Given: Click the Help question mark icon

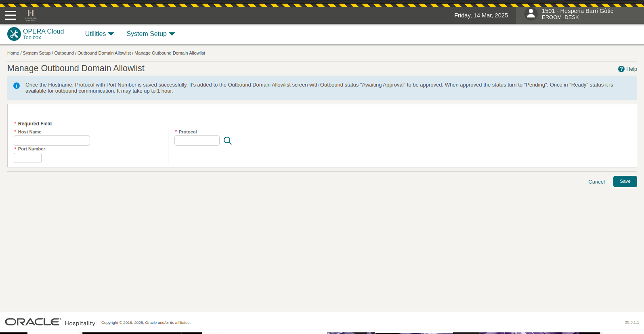Looking at the screenshot, I should [621, 69].
